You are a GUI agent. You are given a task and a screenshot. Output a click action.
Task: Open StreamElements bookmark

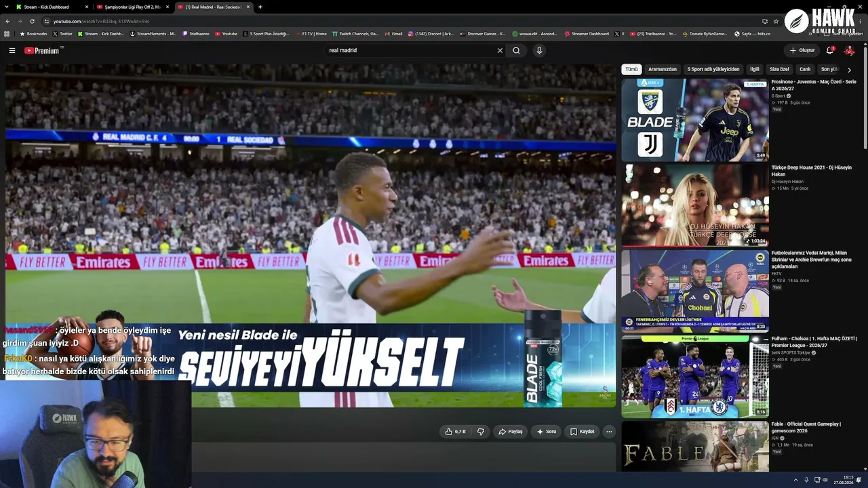153,33
